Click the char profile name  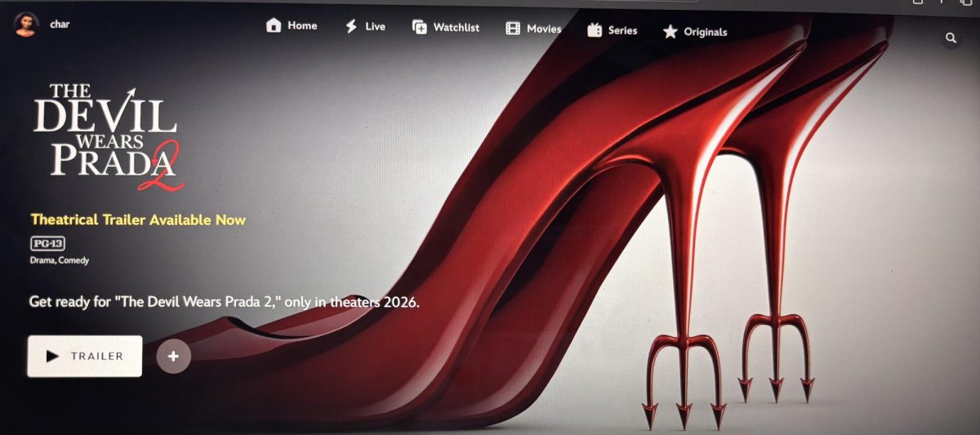[x=60, y=24]
